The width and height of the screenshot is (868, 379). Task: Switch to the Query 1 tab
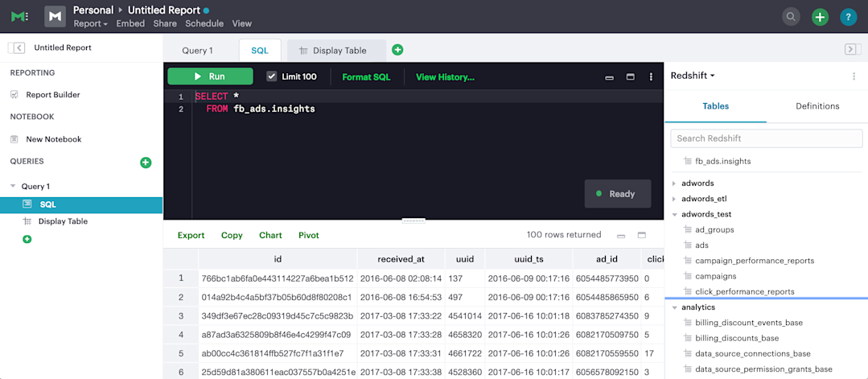point(198,51)
